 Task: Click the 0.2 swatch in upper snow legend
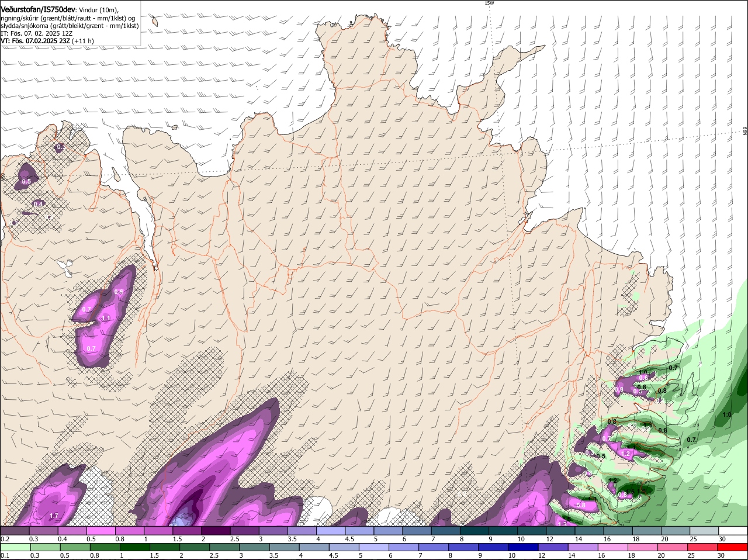[x=15, y=531]
